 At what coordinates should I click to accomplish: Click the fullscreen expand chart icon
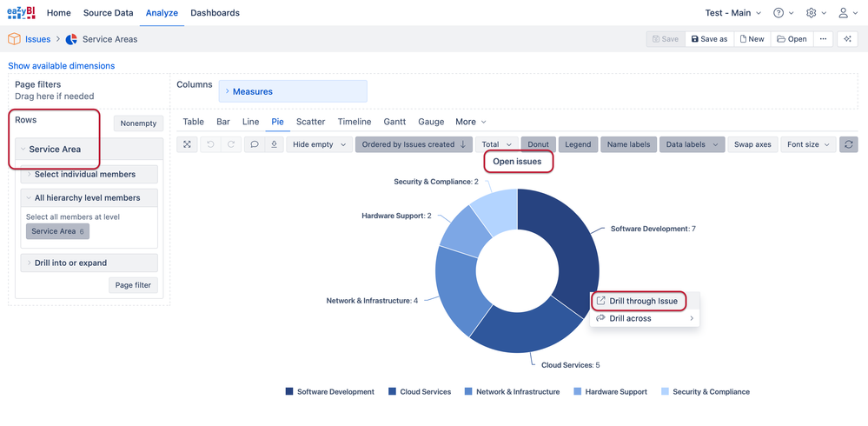point(187,144)
